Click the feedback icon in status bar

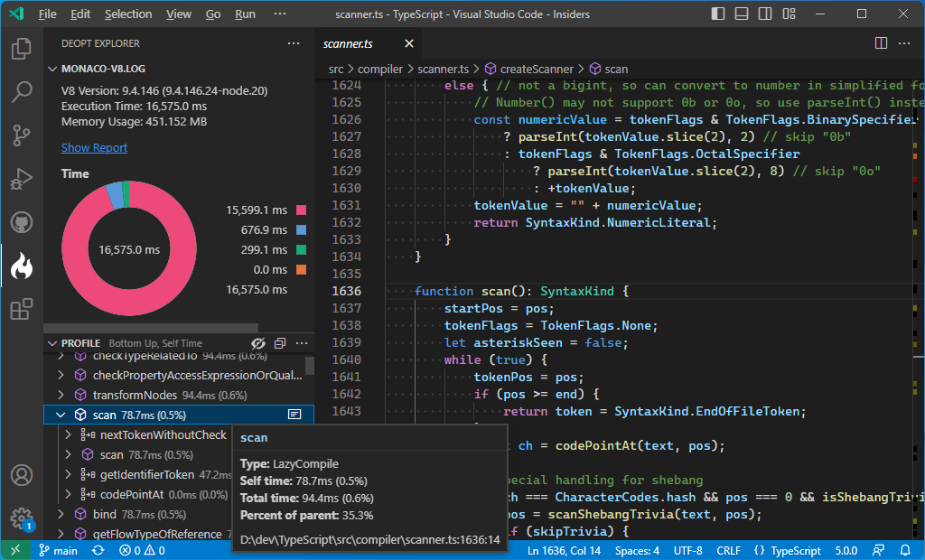tap(878, 550)
